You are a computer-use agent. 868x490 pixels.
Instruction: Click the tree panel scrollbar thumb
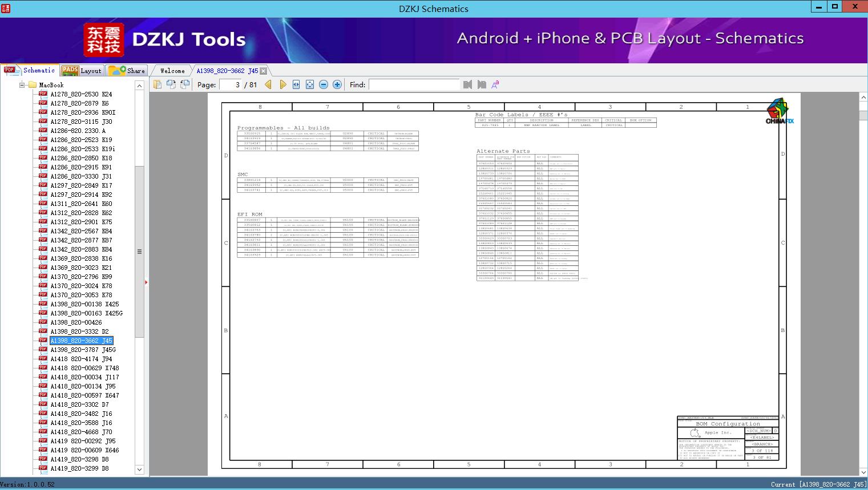pyautogui.click(x=139, y=251)
